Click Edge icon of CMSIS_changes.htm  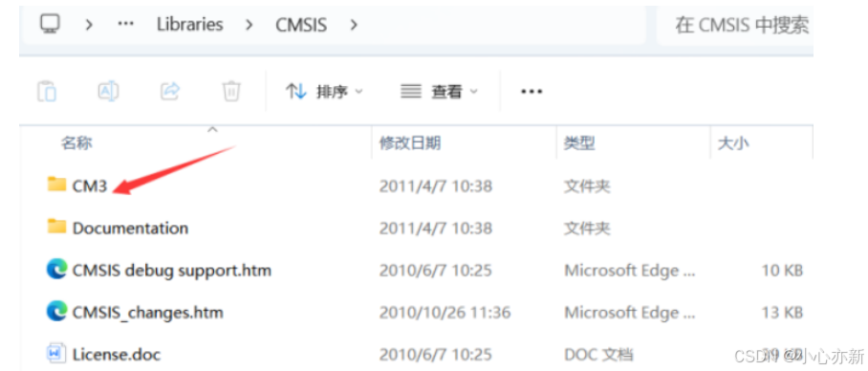(x=56, y=312)
